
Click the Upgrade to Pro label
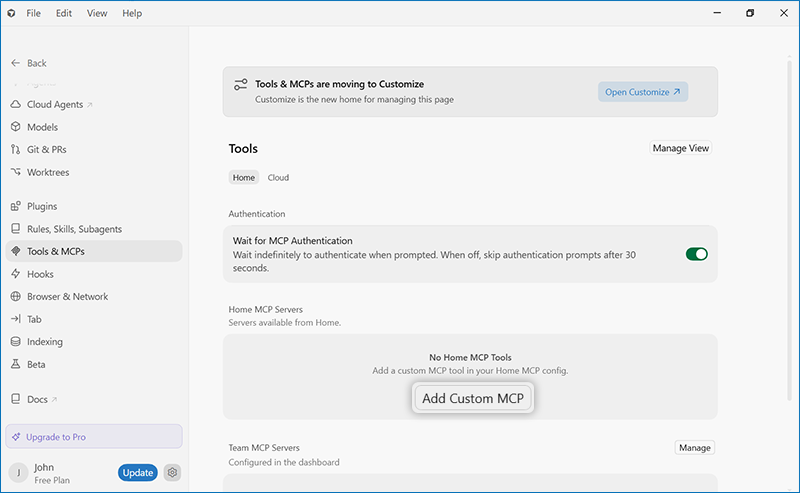56,437
